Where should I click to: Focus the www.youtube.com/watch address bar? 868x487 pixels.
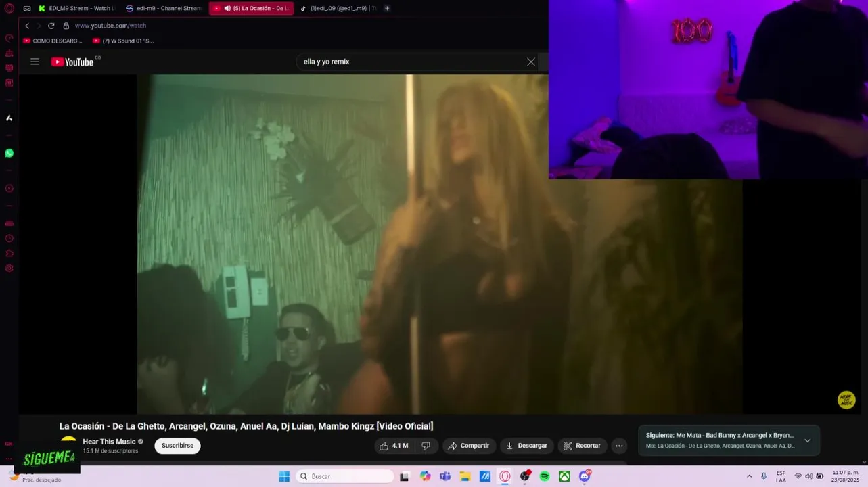(110, 26)
